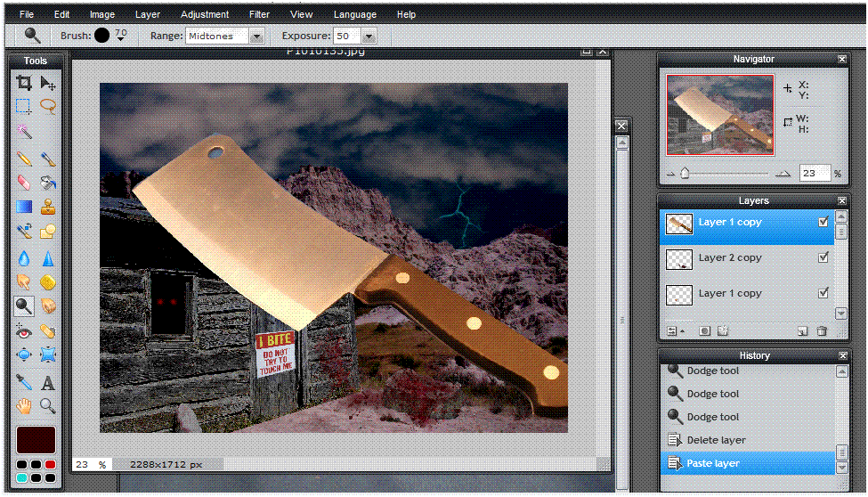The image size is (868, 497).
Task: Select the Gradient tool
Action: 24,208
